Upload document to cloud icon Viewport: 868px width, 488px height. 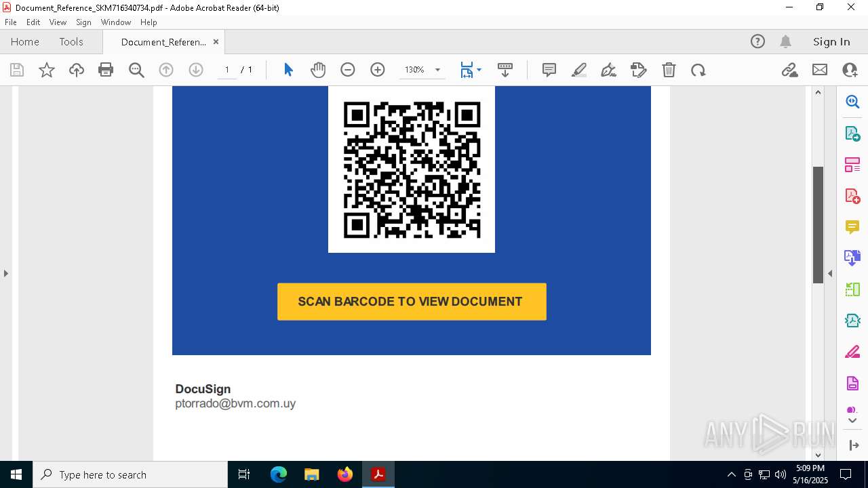[77, 70]
